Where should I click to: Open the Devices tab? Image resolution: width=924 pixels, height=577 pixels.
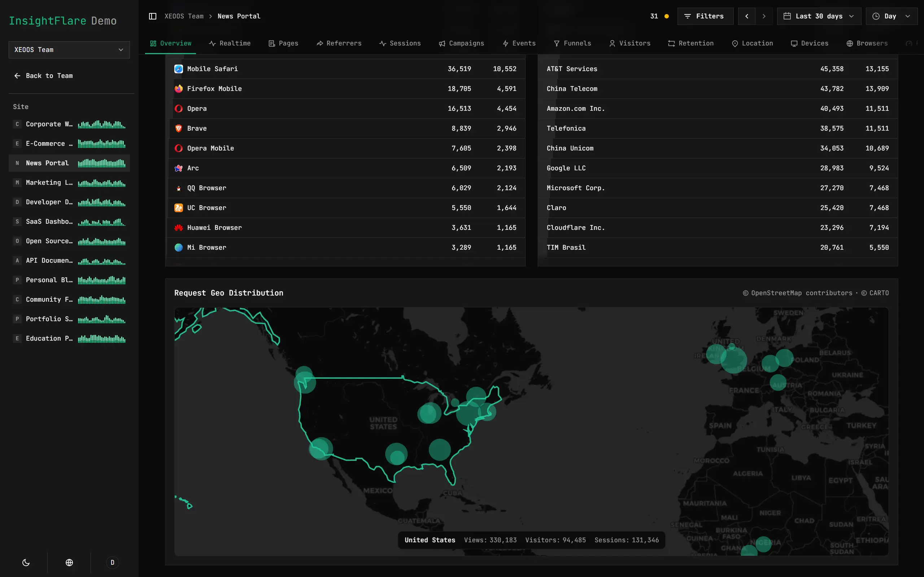click(x=810, y=43)
